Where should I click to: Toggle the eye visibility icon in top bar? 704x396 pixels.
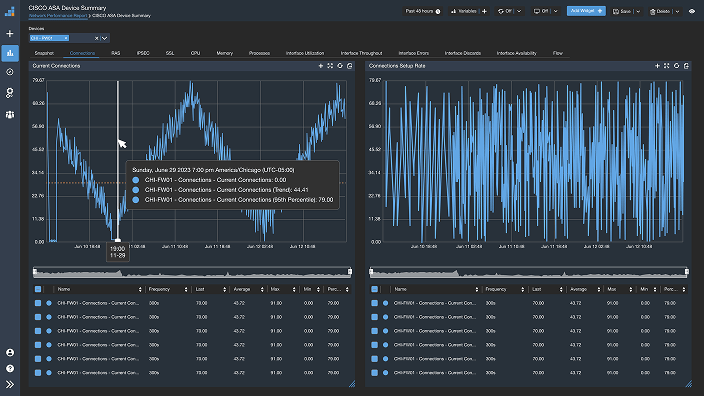coord(692,11)
